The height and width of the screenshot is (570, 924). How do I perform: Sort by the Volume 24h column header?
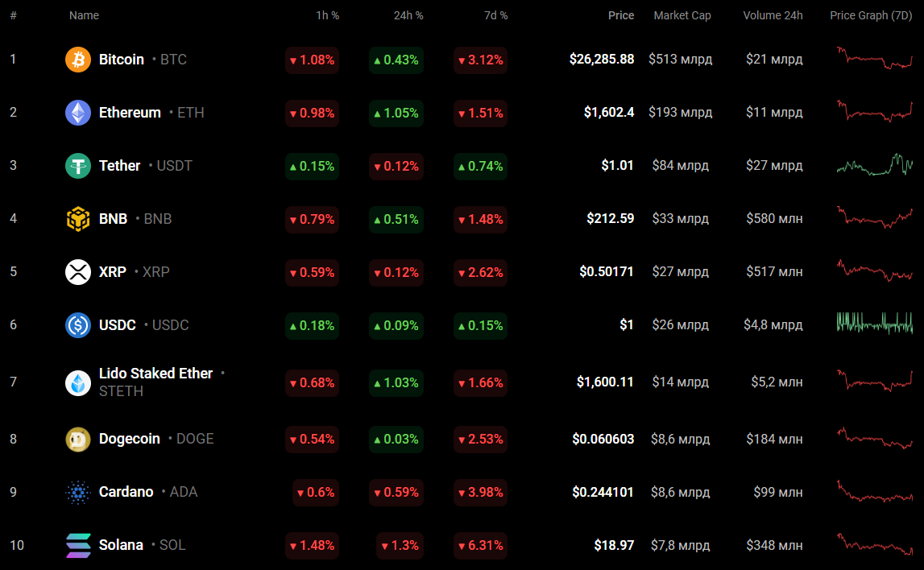pos(773,15)
